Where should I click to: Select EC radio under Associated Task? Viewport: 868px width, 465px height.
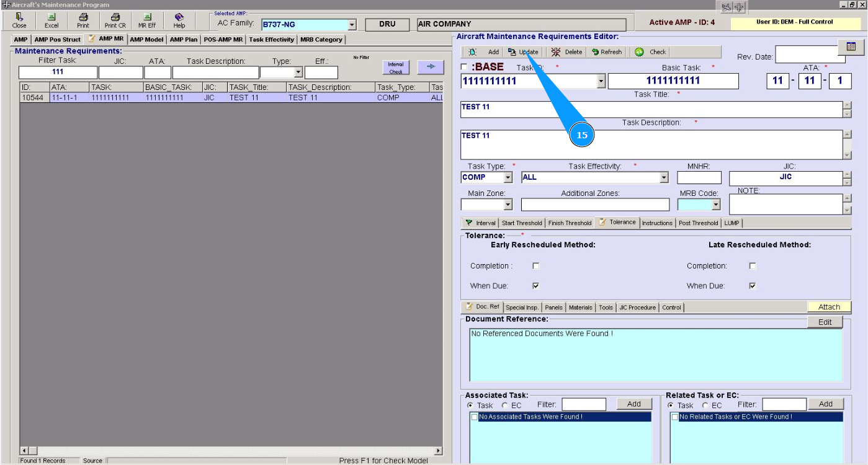point(504,405)
